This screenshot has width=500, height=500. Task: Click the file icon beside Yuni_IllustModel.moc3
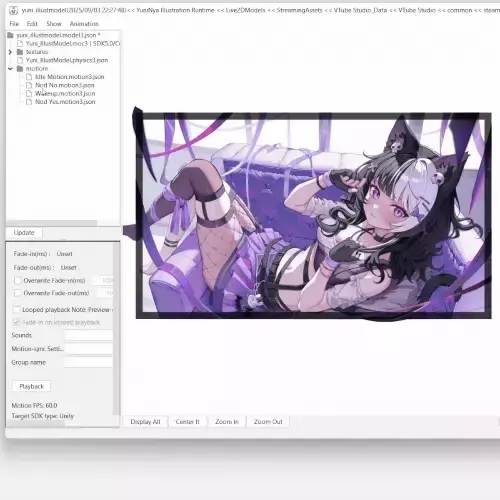(x=20, y=43)
